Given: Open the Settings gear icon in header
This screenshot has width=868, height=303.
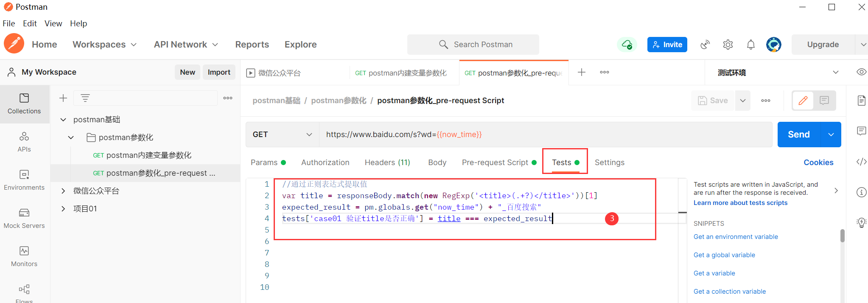Looking at the screenshot, I should click(x=728, y=45).
